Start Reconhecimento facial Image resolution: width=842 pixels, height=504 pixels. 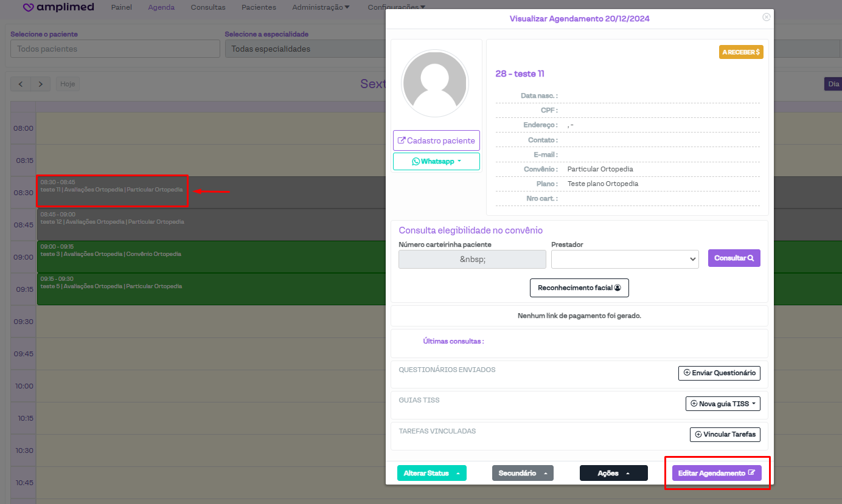click(x=579, y=288)
